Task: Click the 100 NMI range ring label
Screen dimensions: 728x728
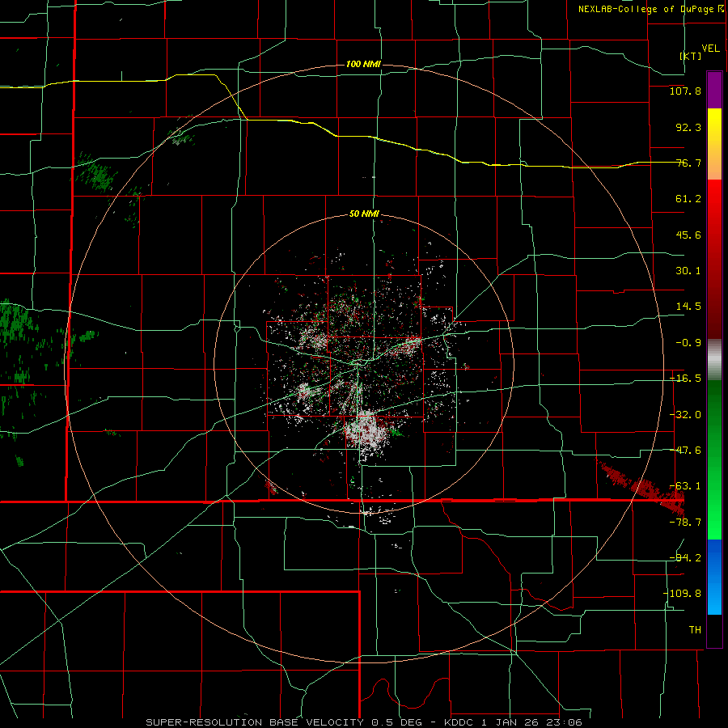Action: click(363, 64)
